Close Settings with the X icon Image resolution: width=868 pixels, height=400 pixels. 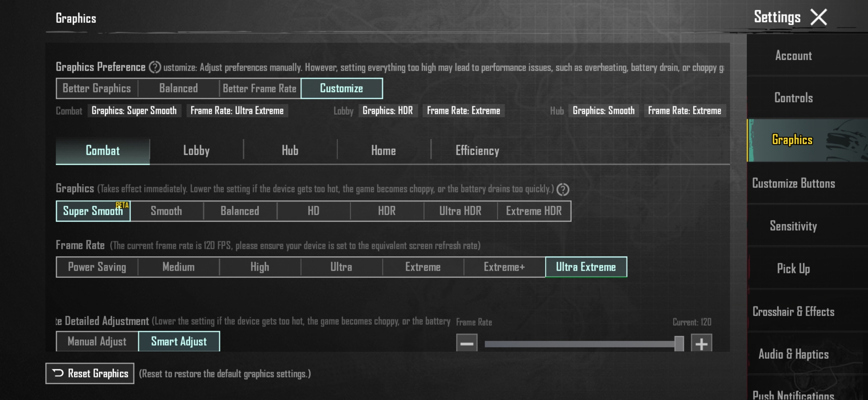point(818,17)
